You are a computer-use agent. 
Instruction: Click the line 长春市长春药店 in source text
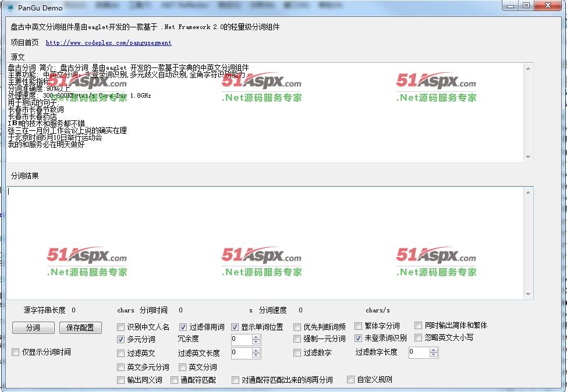click(x=33, y=117)
